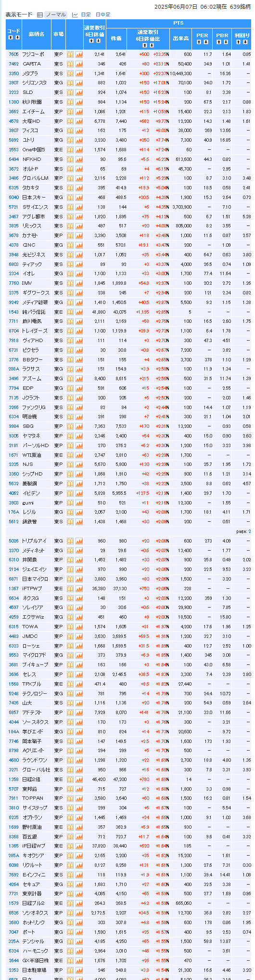Open stock code link 7605
The height and width of the screenshot is (980, 255).
point(14,54)
